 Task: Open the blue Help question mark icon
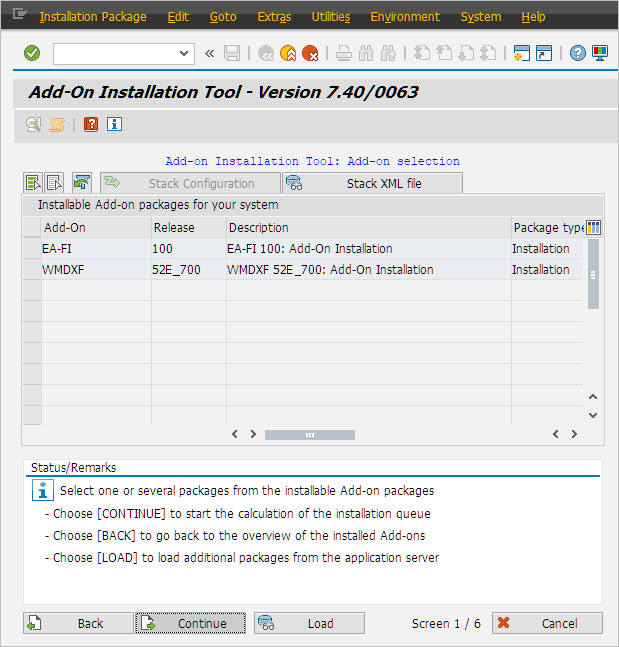(x=578, y=53)
